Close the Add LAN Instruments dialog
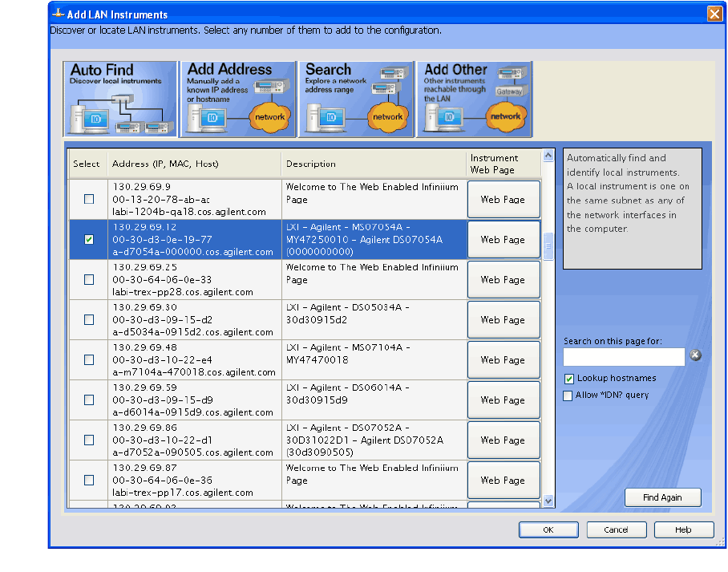The image size is (728, 572). pyautogui.click(x=714, y=14)
